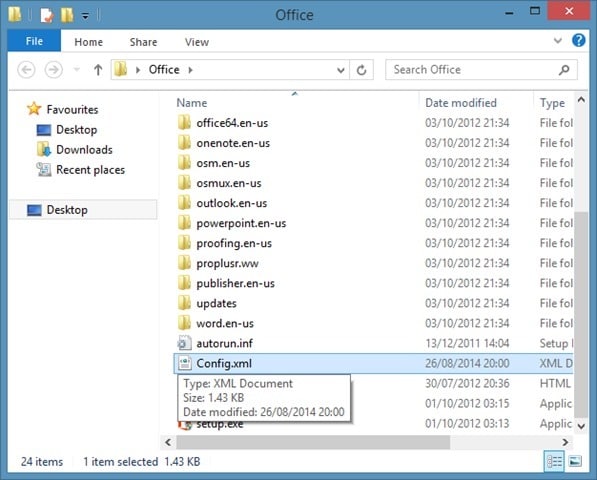The image size is (597, 480).
Task: Select the onenote.en-us folder icon
Action: 185,143
